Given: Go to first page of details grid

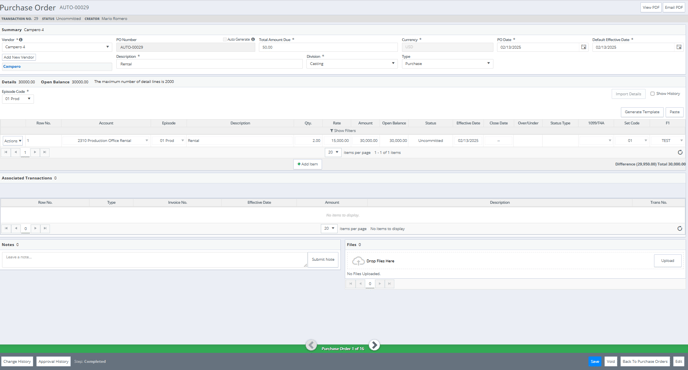Looking at the screenshot, I should click(6, 152).
